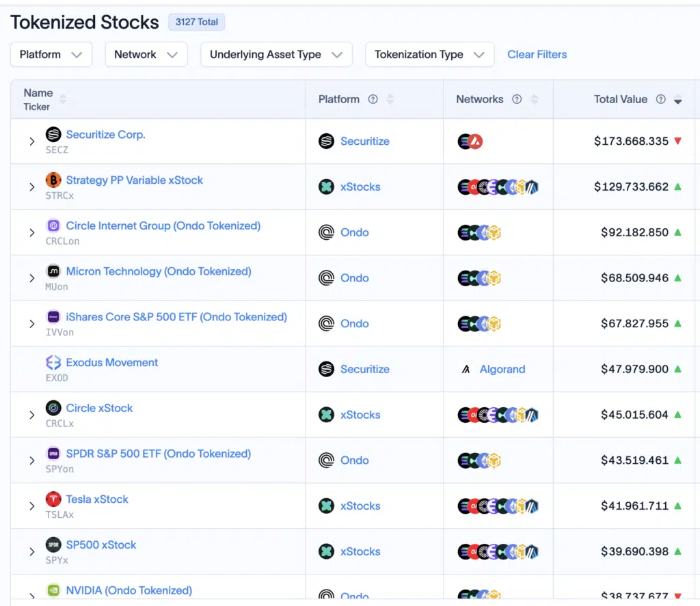Expand the Circle xStock row
Image resolution: width=700 pixels, height=606 pixels.
click(31, 415)
